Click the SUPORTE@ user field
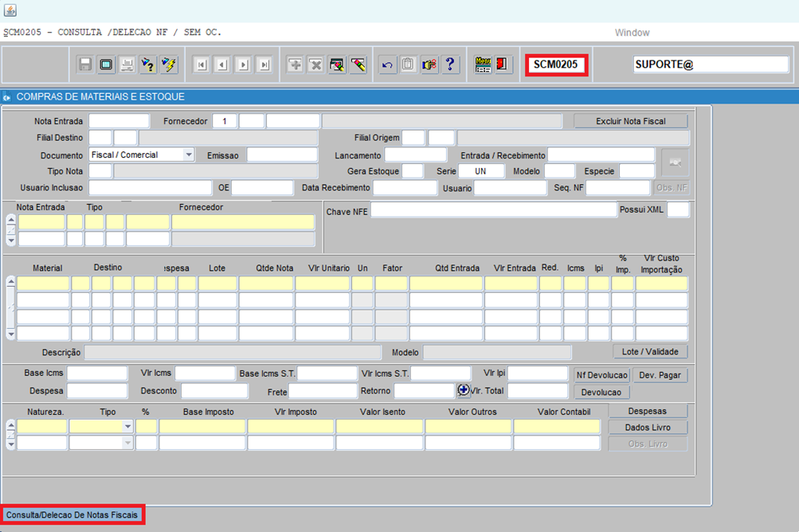Viewport: 799px width, 532px height. (x=711, y=65)
